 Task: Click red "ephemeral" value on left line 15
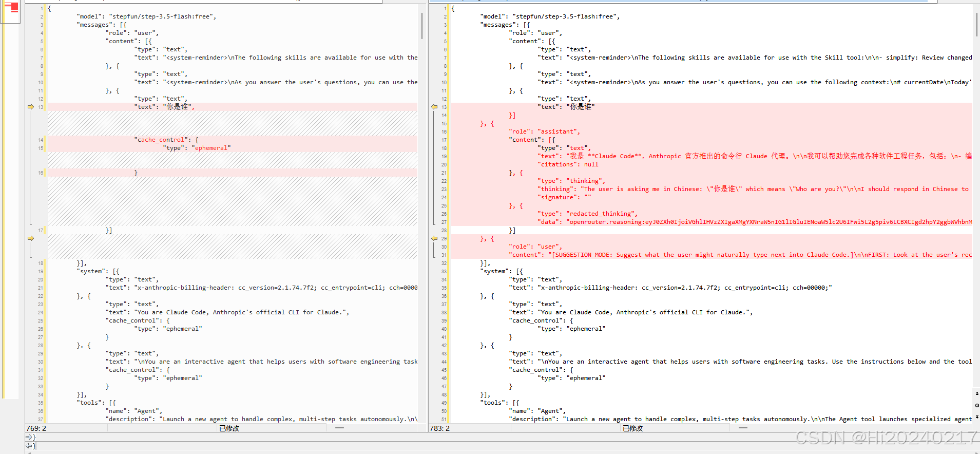point(212,148)
